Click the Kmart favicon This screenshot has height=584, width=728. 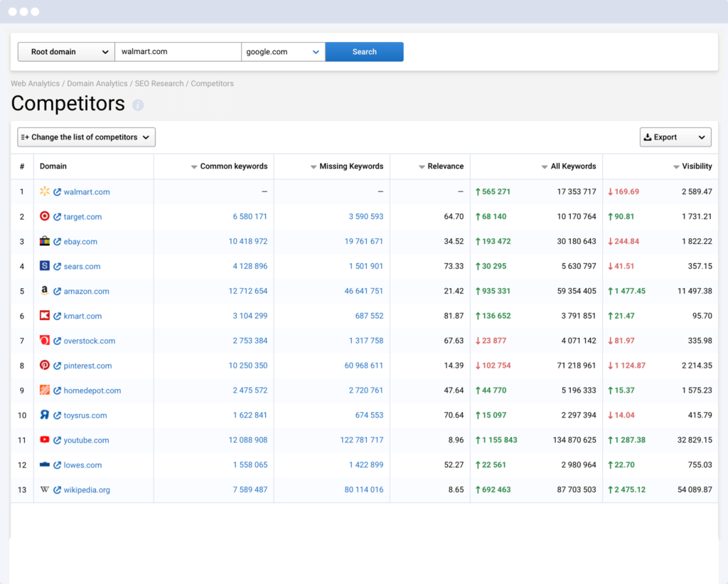pyautogui.click(x=45, y=315)
